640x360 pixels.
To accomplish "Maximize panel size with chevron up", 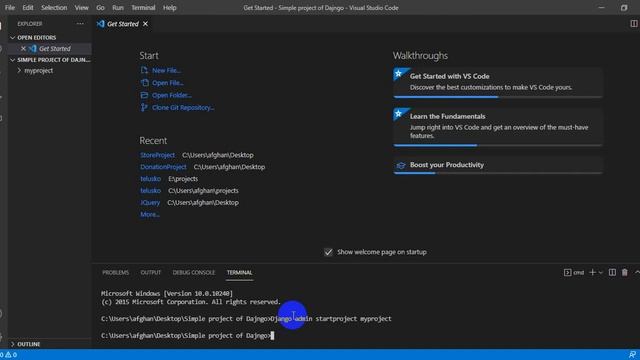I will tap(637, 272).
